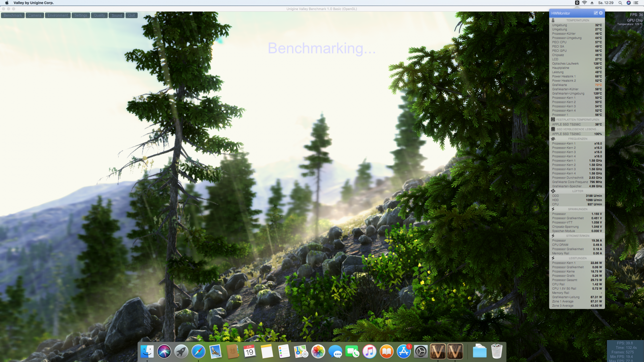The image size is (644, 362).
Task: Open Valley by Unigine Corp. app menu
Action: [x=33, y=3]
